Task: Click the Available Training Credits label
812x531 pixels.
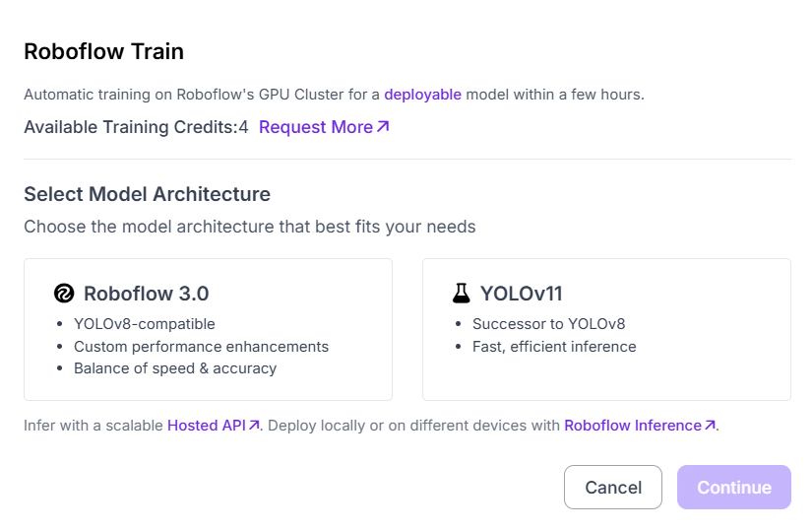Action: click(130, 127)
